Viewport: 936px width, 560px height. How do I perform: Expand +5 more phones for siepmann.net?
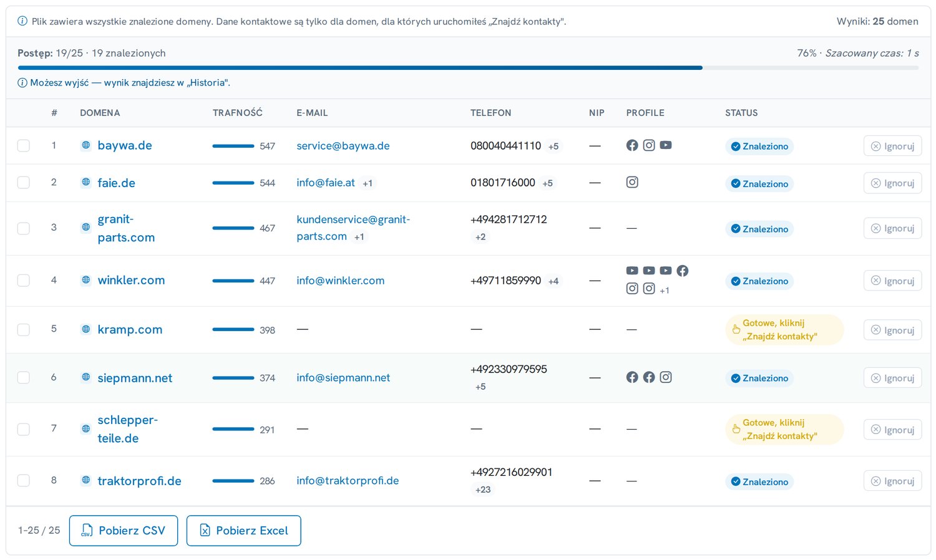pyautogui.click(x=480, y=387)
